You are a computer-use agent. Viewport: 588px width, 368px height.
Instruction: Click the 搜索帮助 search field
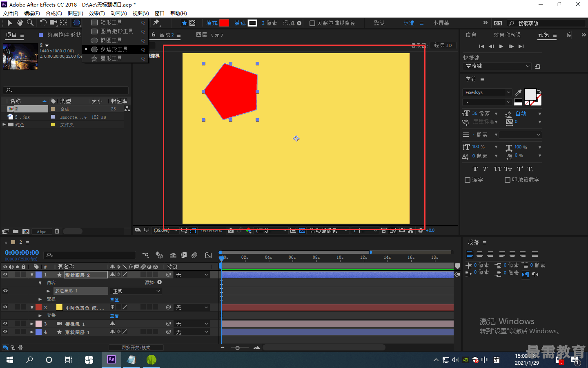[546, 23]
